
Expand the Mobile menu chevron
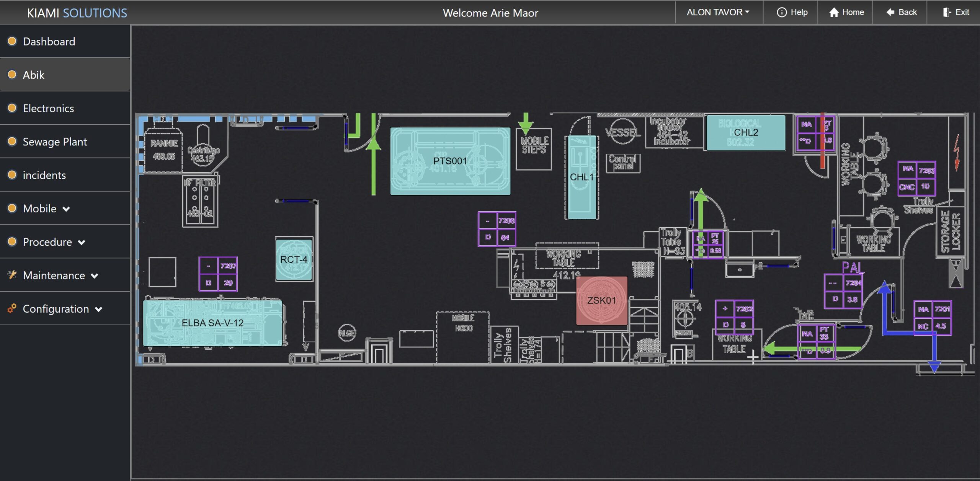point(66,209)
